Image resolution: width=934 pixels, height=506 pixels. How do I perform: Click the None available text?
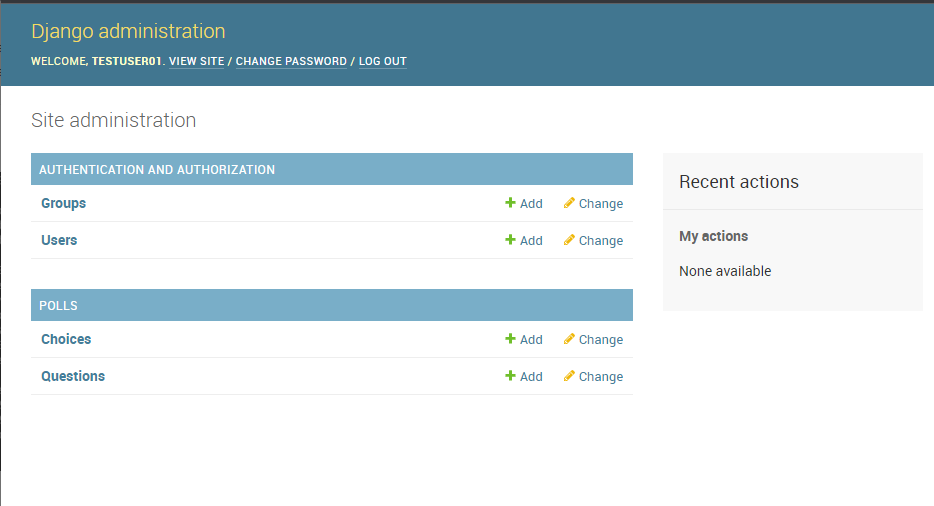coord(725,271)
